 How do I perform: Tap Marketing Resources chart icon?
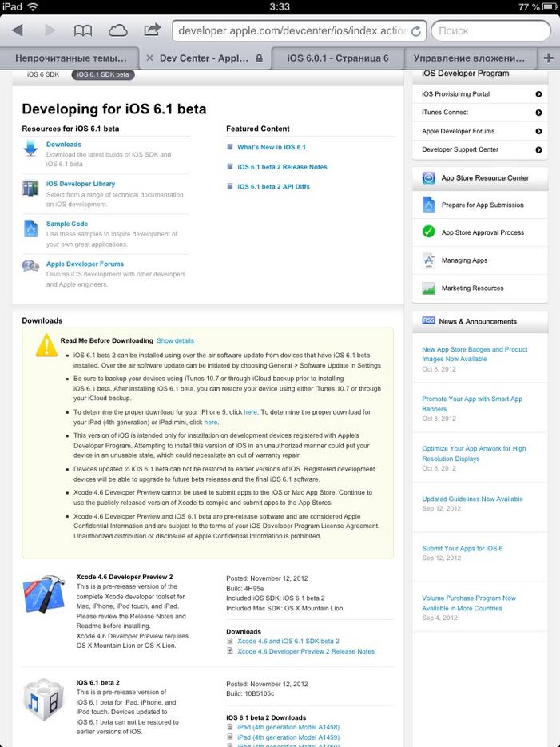tap(428, 288)
